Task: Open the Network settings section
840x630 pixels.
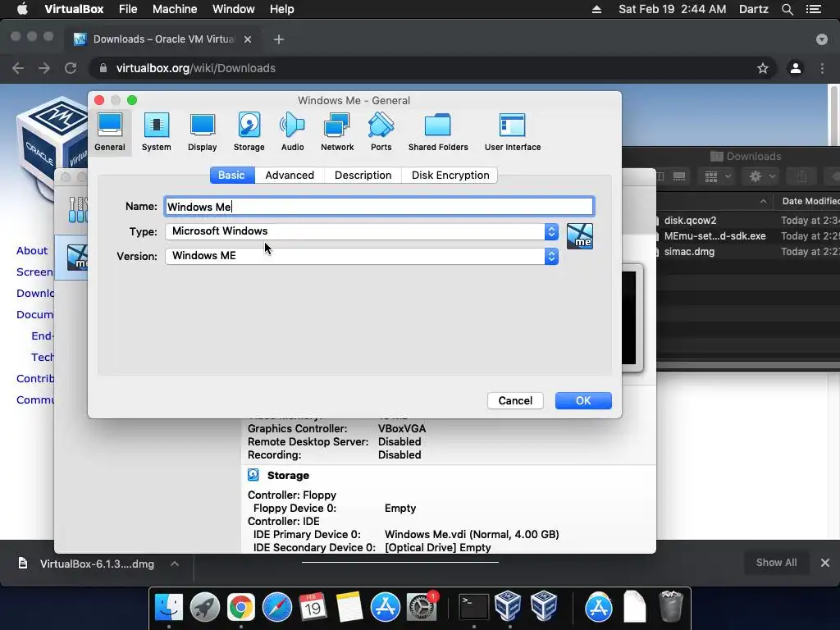Action: click(x=337, y=132)
